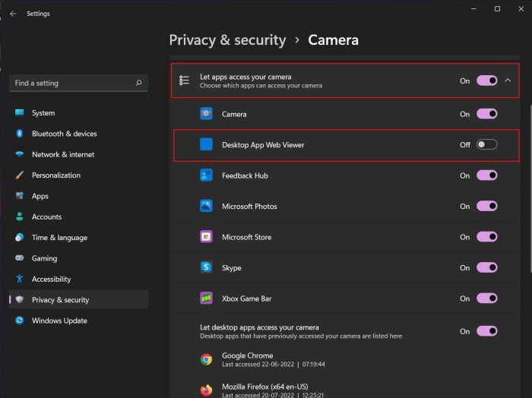Enable camera for Desktop App Web Viewer
532x398 pixels.
(487, 145)
